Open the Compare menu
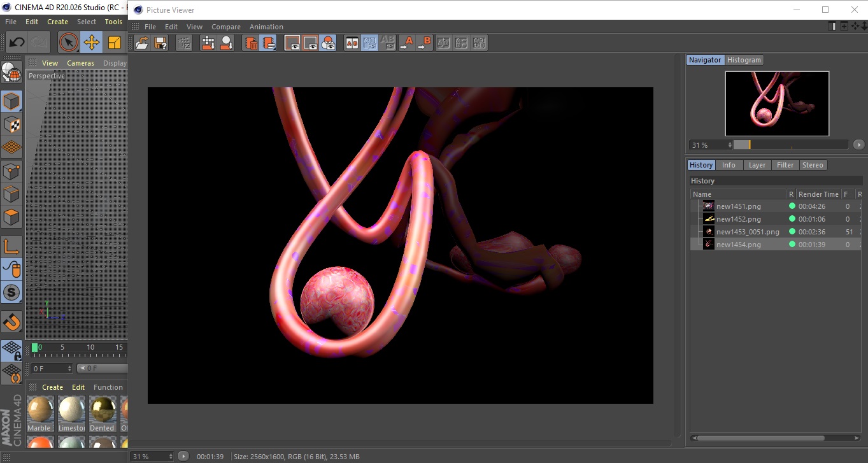The height and width of the screenshot is (463, 868). (225, 27)
